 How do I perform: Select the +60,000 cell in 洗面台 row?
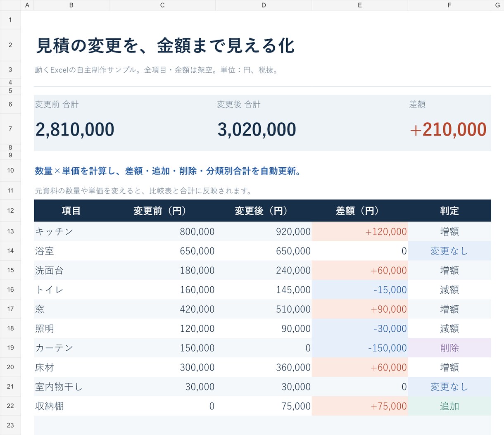click(360, 270)
